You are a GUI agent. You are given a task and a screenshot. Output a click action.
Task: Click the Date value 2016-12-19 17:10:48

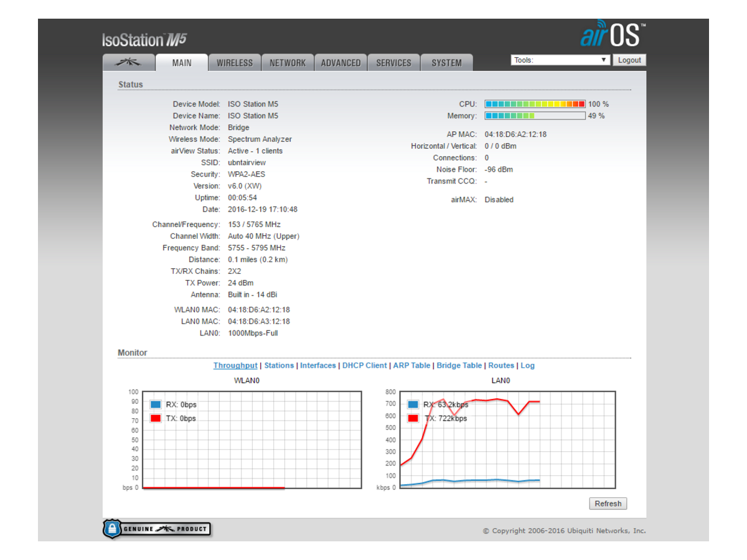click(263, 210)
